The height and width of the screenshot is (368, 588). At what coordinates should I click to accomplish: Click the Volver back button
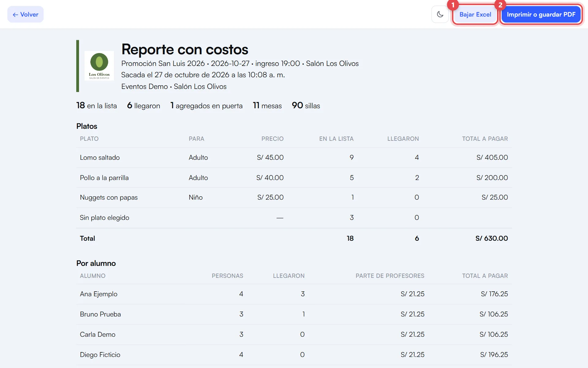[25, 14]
